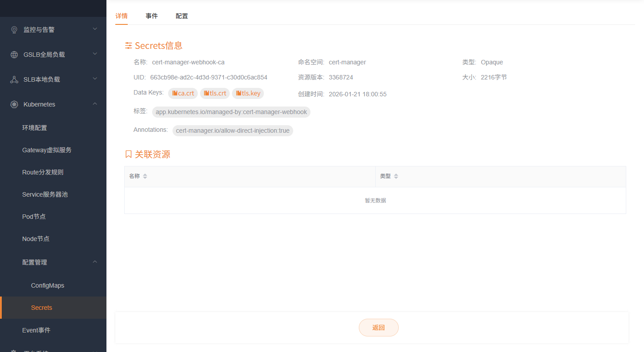Open ConfigMaps in the sidebar

(47, 285)
